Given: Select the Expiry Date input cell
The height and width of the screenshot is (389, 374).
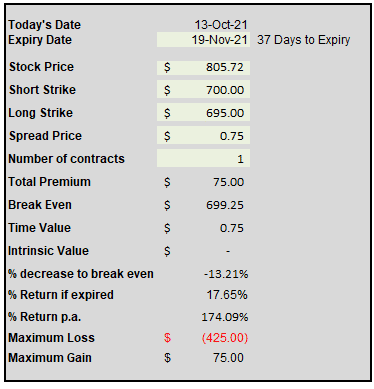Looking at the screenshot, I should click(203, 40).
